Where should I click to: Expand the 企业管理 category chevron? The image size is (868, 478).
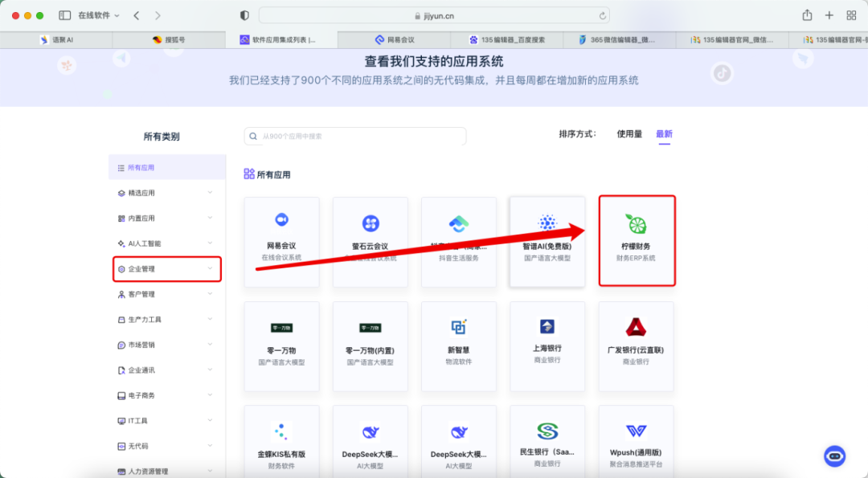(210, 268)
